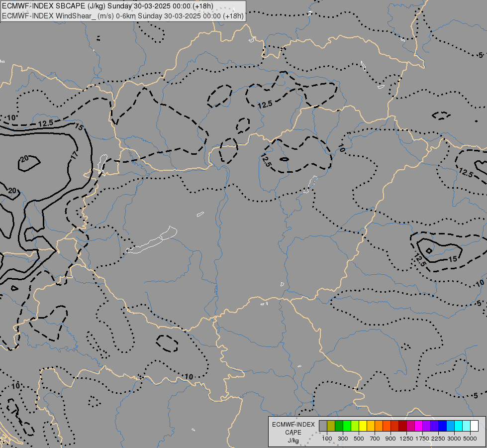This screenshot has height=448, width=487.
Task: Click the 20 label inside small western closed contour
Action: pyautogui.click(x=24, y=159)
